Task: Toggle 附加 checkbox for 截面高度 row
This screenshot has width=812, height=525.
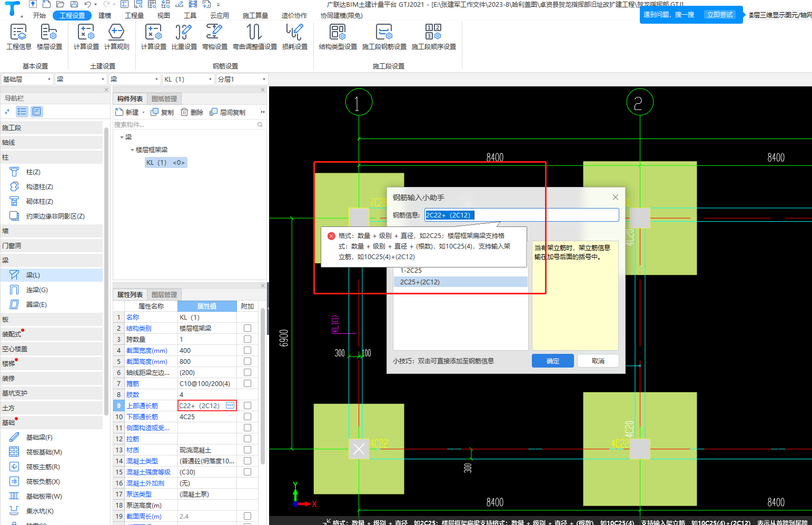Action: (247, 361)
